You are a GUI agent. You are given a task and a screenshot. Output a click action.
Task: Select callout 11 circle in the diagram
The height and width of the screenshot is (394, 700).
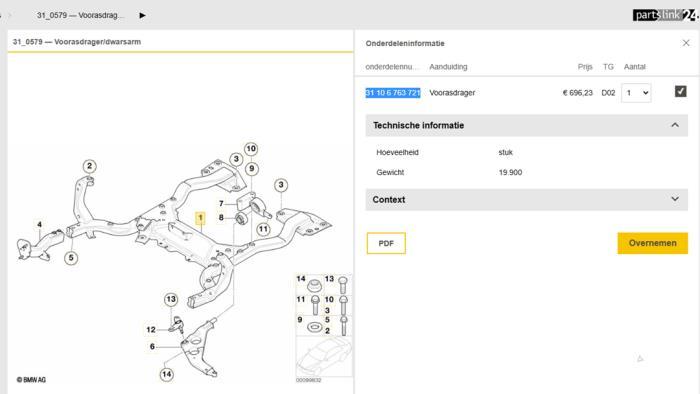pos(263,229)
